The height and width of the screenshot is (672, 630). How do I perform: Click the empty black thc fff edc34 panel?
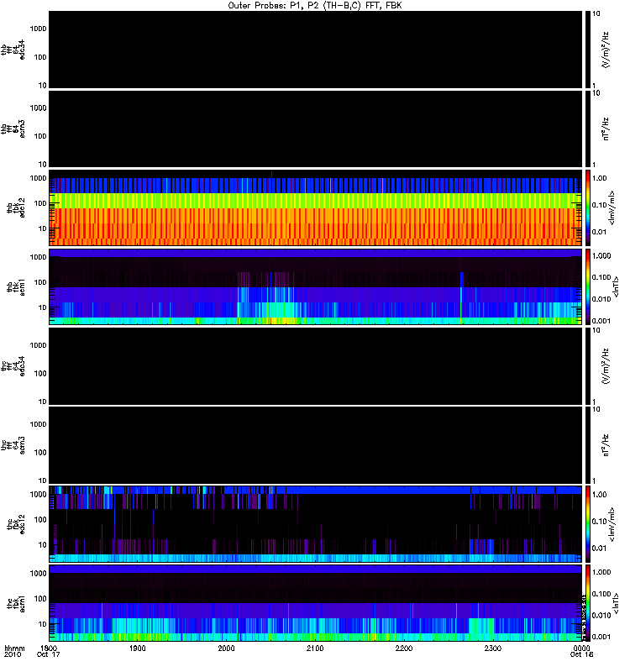tap(315, 366)
